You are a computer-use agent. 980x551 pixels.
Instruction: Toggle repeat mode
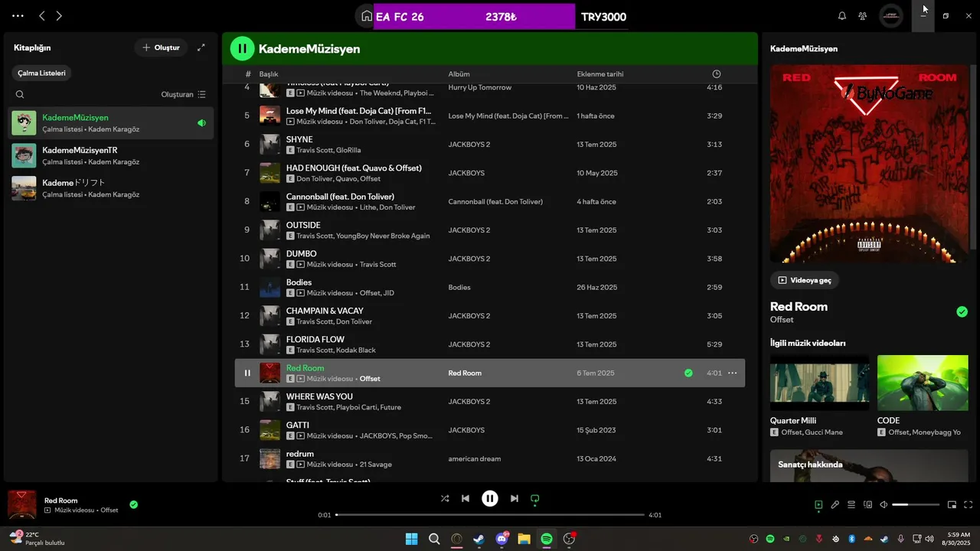pos(535,498)
